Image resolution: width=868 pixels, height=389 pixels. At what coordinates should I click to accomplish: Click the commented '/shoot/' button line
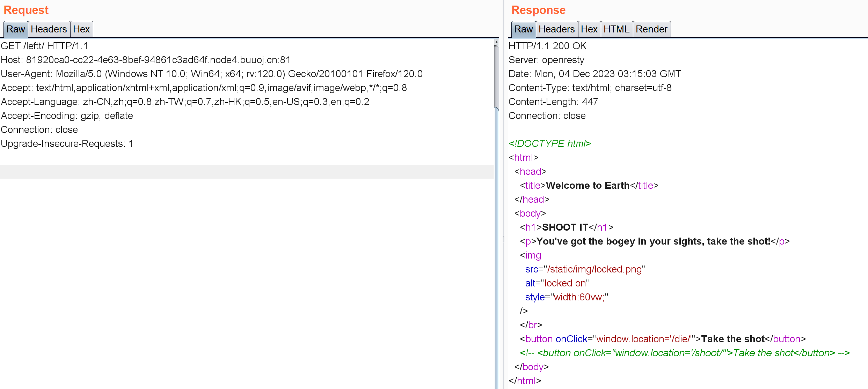pyautogui.click(x=685, y=353)
